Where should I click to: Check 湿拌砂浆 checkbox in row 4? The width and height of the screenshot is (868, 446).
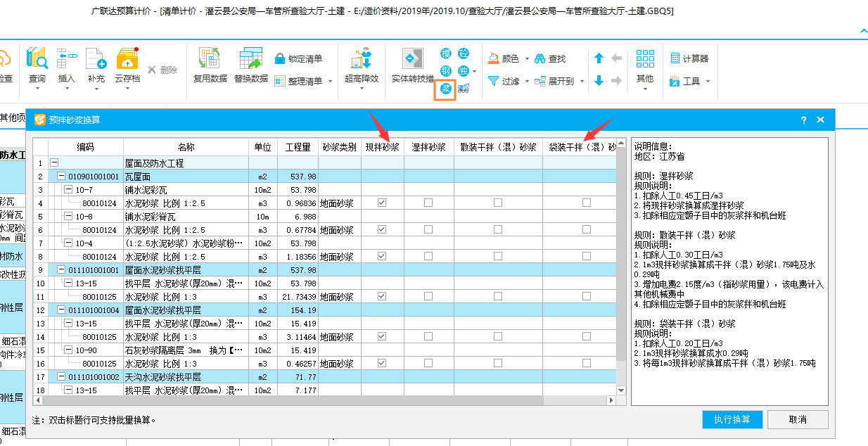point(428,203)
